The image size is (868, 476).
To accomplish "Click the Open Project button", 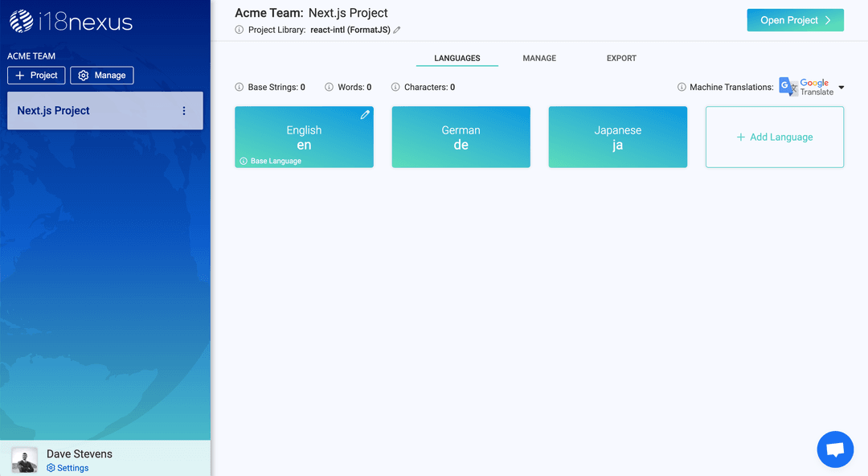I will click(795, 19).
